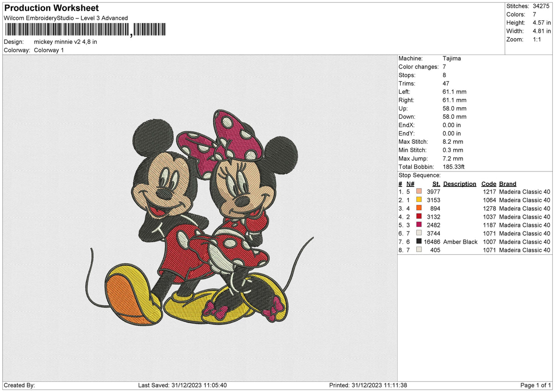Click the Down label
The width and height of the screenshot is (555, 392).
click(x=407, y=116)
